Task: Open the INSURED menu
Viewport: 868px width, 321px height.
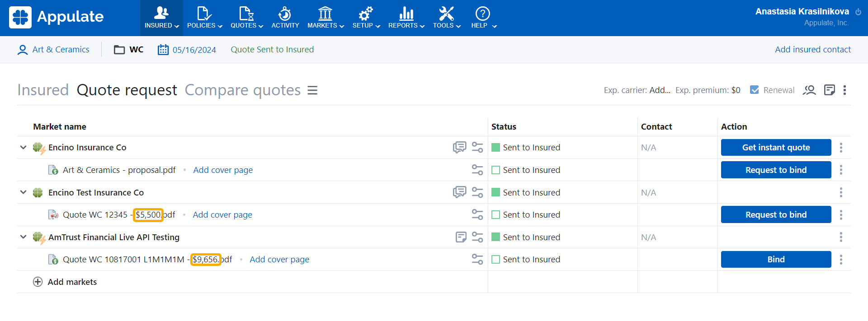Action: click(x=161, y=18)
